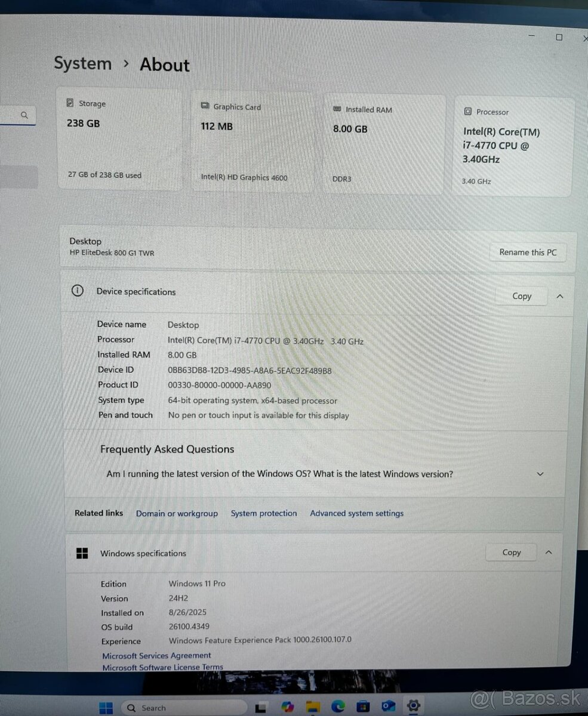This screenshot has height=716, width=588.
Task: Open the System protection link
Action: [x=264, y=513]
